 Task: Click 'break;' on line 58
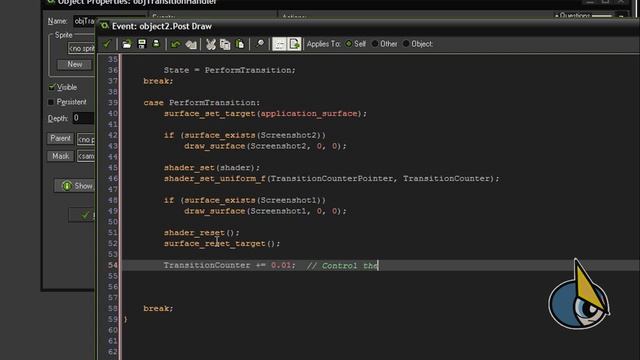pos(158,309)
